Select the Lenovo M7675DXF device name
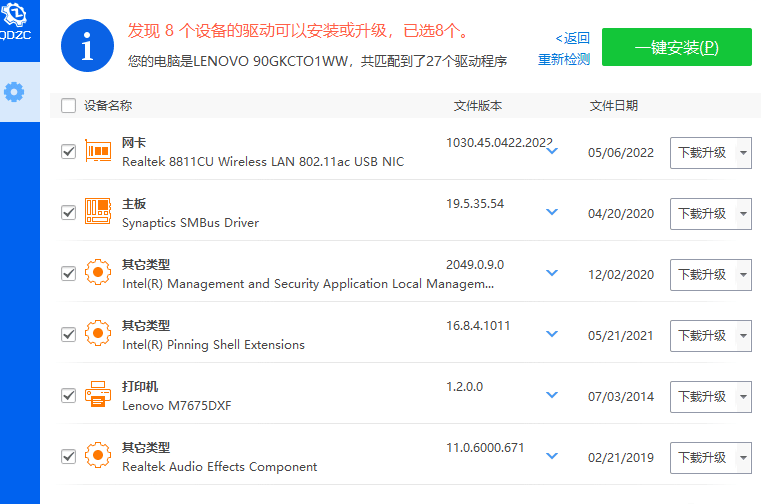The width and height of the screenshot is (762, 504). pos(177,406)
